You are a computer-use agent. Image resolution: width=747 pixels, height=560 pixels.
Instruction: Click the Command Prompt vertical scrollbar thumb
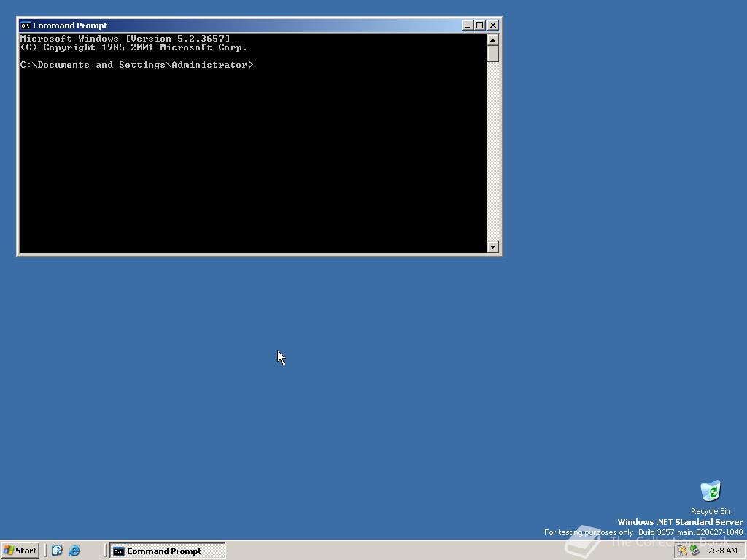[492, 54]
